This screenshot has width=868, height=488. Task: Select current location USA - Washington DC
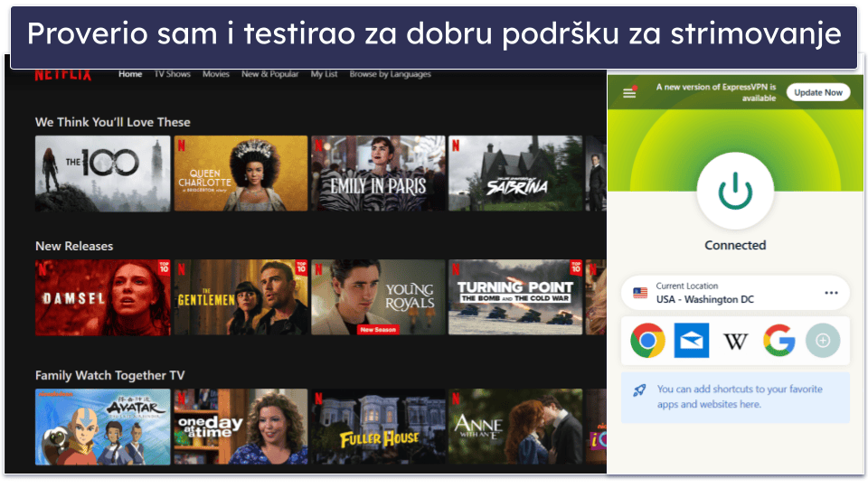pos(734,293)
